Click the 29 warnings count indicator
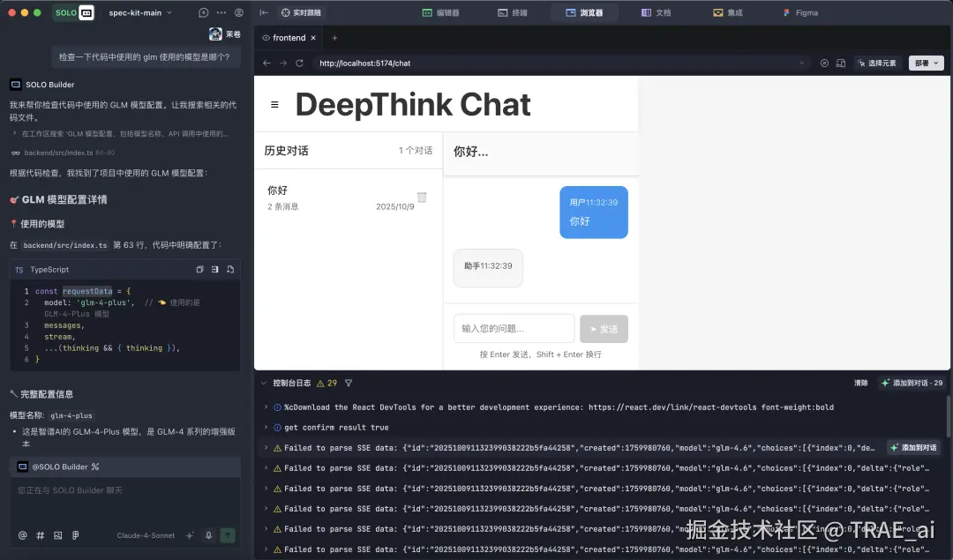This screenshot has height=560, width=953. (x=327, y=384)
